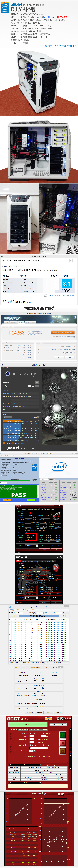This screenshot has width=78, height=868.
Task: Click the MAXON logo in Cinebench
Action: point(13,448)
